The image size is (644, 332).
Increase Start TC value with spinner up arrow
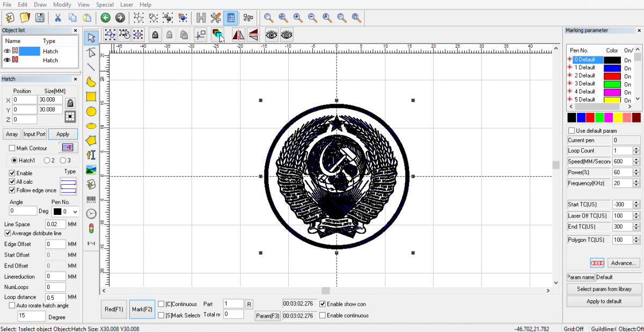636,203
